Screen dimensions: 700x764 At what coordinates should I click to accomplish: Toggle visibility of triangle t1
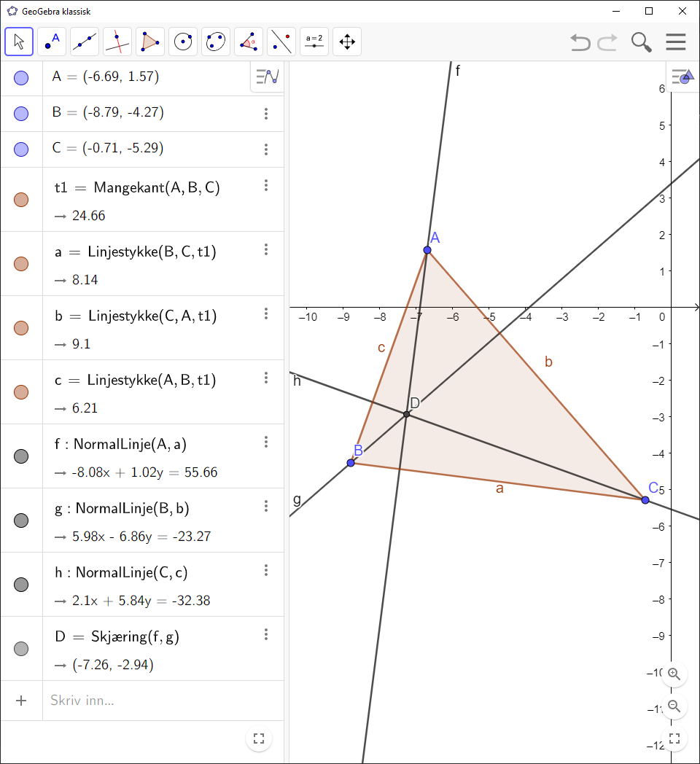21,199
